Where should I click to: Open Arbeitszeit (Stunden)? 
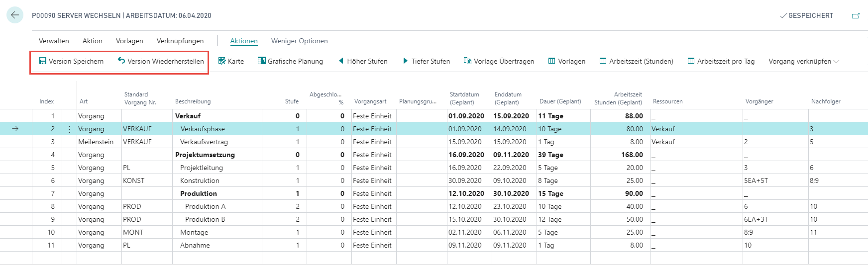click(636, 61)
